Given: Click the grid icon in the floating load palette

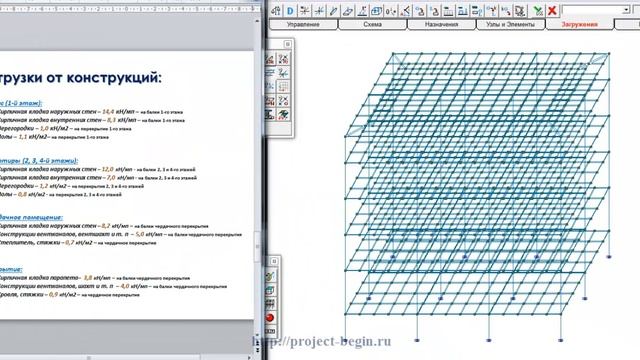Looking at the screenshot, I should pyautogui.click(x=283, y=87).
